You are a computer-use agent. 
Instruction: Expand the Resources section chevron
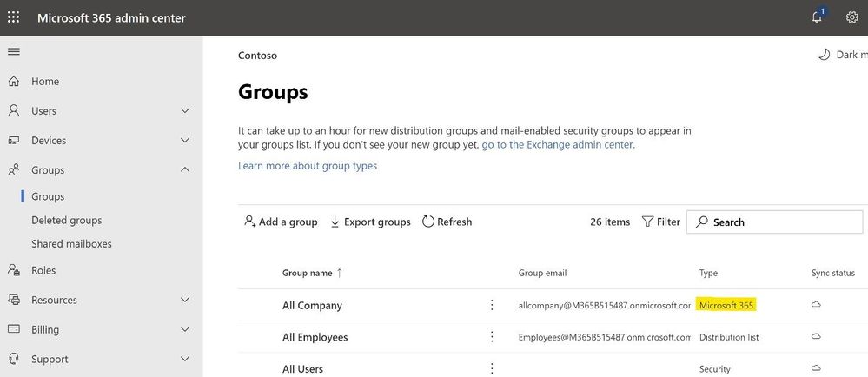[185, 300]
